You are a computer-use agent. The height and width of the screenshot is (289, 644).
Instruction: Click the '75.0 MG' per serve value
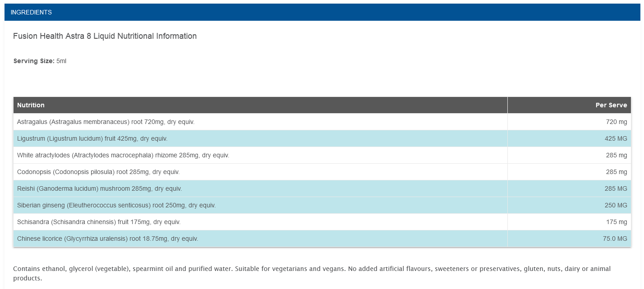pyautogui.click(x=615, y=239)
